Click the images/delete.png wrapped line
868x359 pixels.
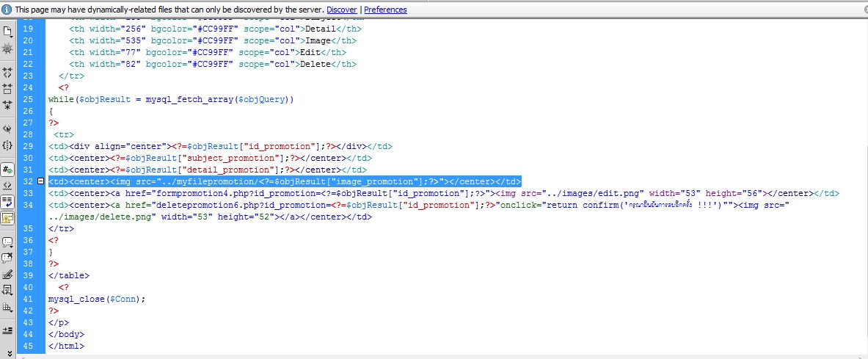[x=210, y=217]
